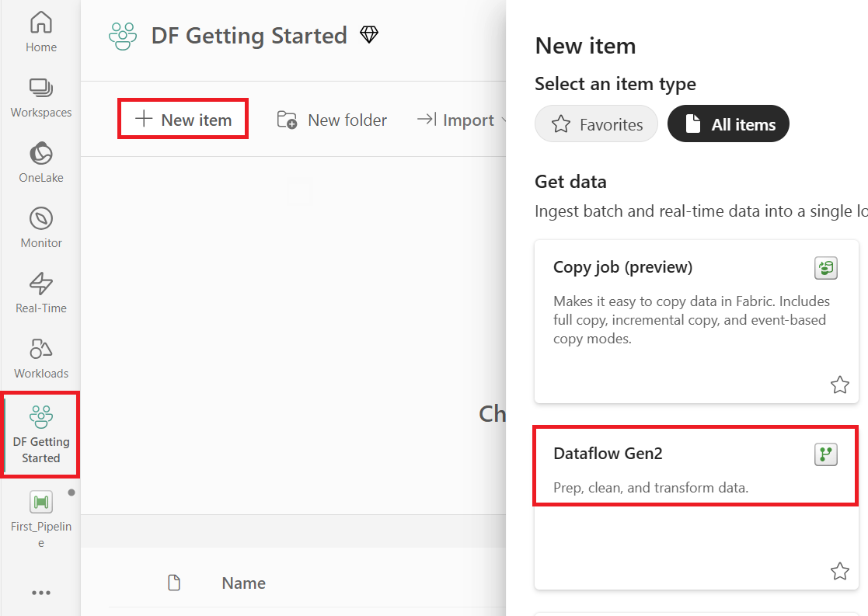
Task: Star the Dataflow Gen2 item
Action: point(839,570)
